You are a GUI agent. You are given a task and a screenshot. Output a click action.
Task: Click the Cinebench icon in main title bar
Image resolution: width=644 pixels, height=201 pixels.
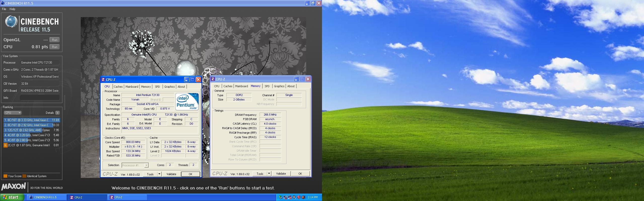[3, 3]
